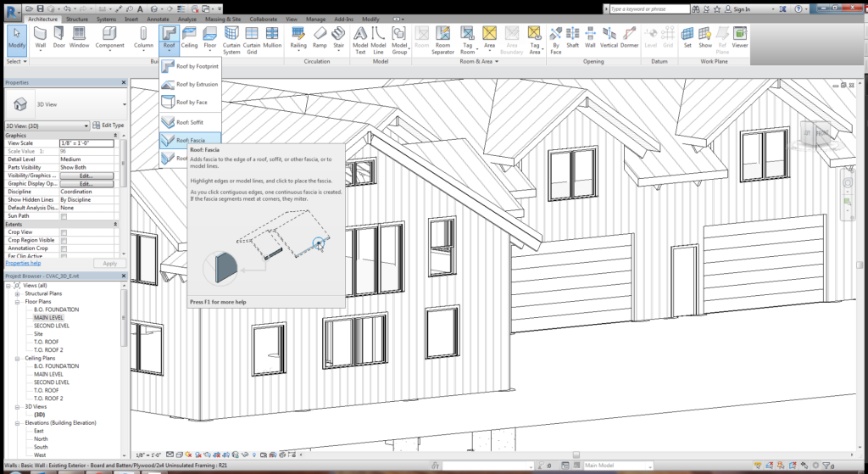Click the ViewCube in the 3D view

pyautogui.click(x=817, y=133)
